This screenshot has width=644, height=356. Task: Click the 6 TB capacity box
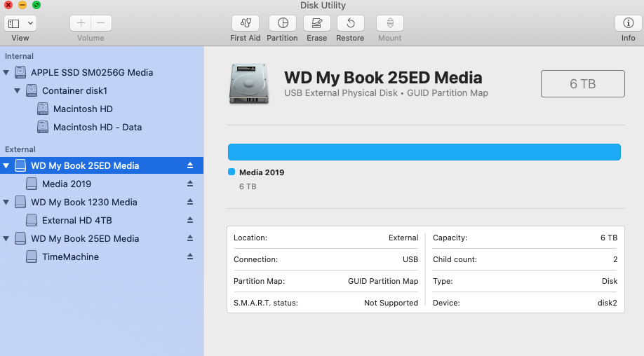583,83
